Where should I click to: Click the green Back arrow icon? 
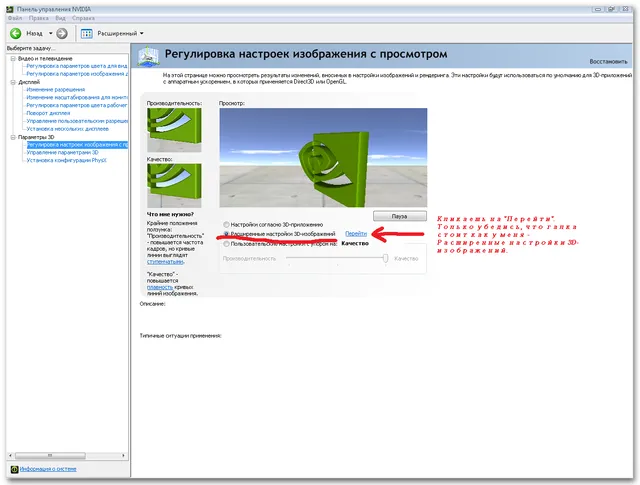pyautogui.click(x=16, y=33)
